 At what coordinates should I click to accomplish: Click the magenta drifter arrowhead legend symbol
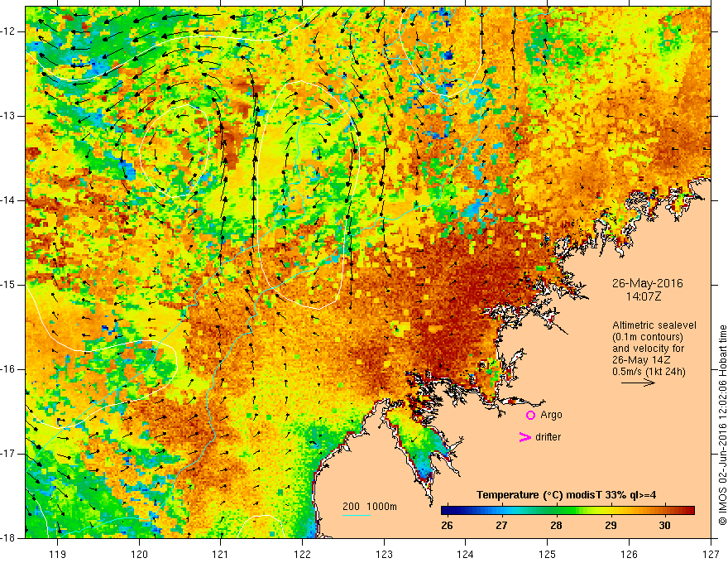(x=524, y=436)
